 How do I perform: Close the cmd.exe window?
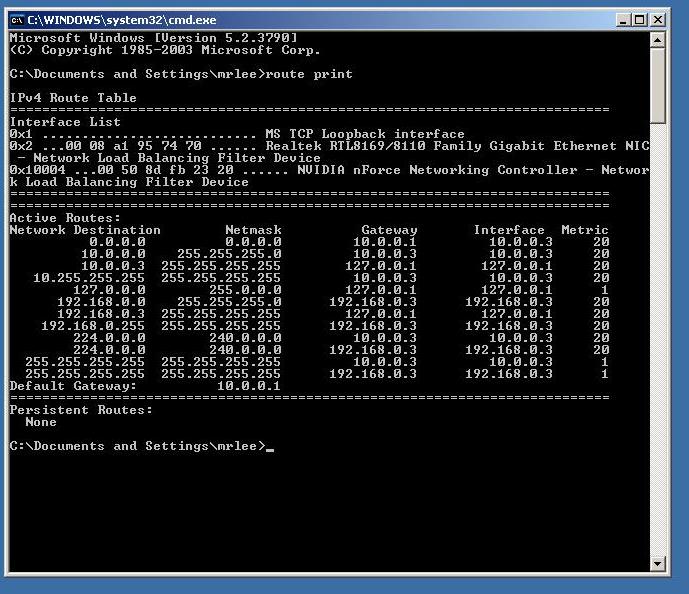pyautogui.click(x=658, y=20)
